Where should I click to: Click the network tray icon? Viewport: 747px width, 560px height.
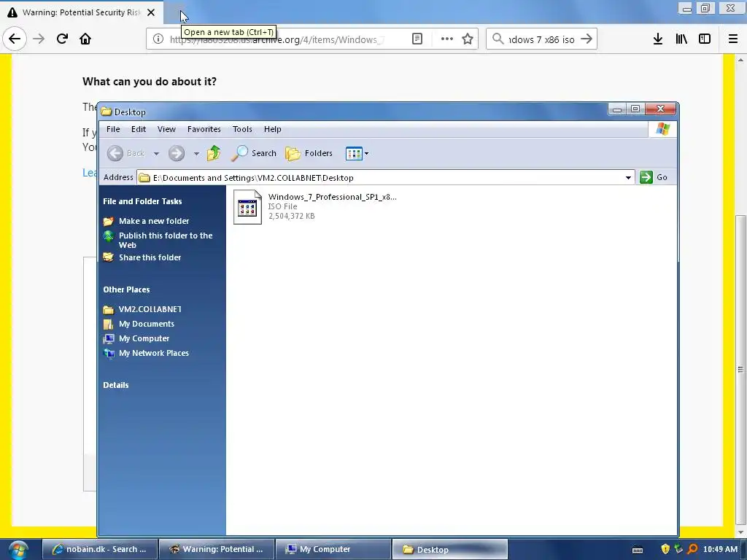click(678, 549)
